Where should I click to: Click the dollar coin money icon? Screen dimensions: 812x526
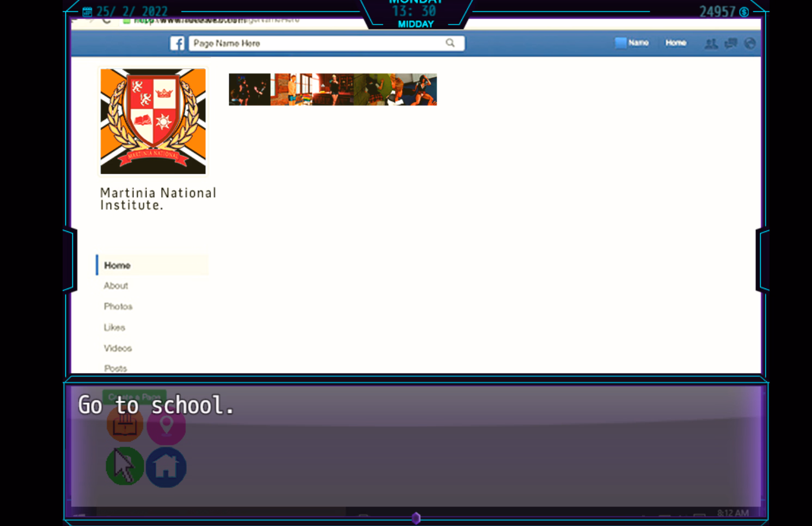point(744,12)
